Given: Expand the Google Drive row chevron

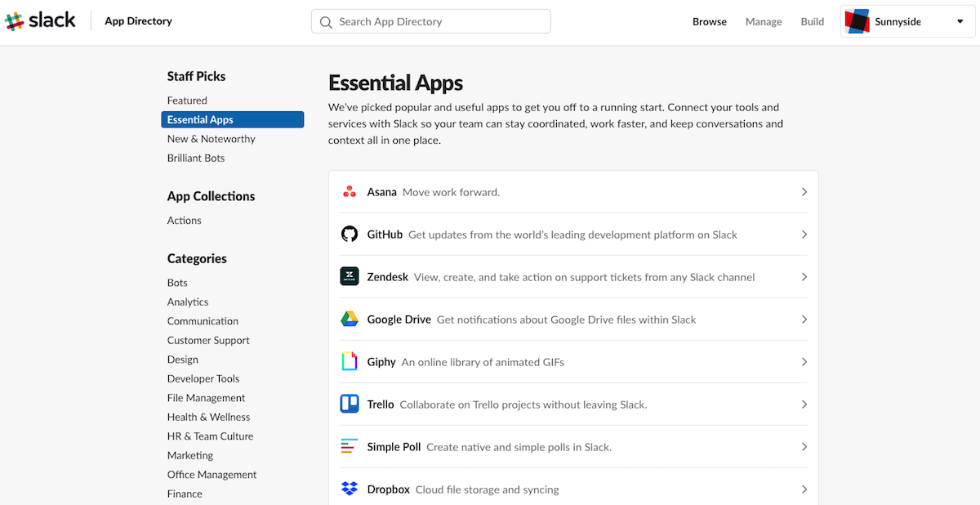Looking at the screenshot, I should point(804,320).
